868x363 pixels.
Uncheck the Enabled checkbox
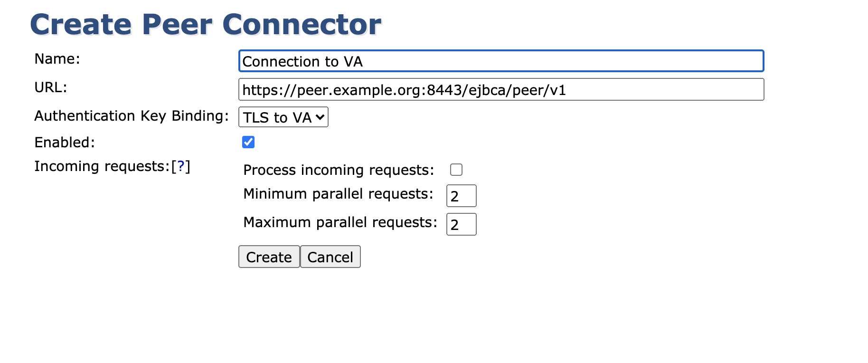[x=248, y=142]
